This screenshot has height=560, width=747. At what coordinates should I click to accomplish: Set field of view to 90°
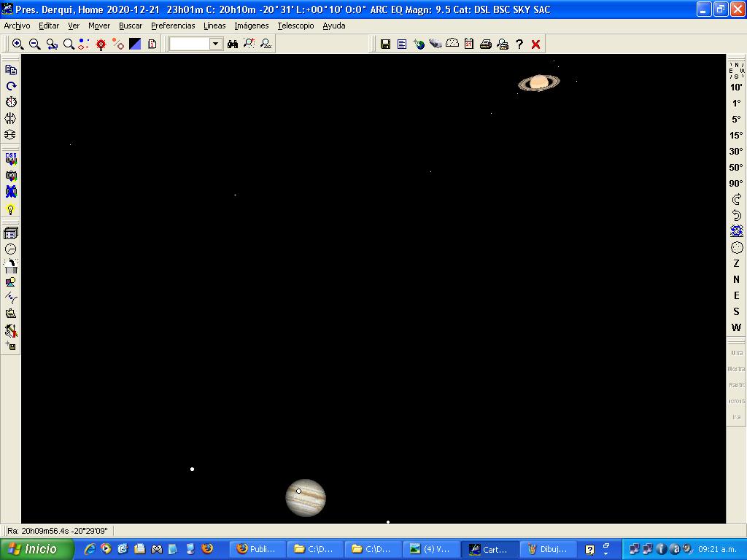point(737,183)
